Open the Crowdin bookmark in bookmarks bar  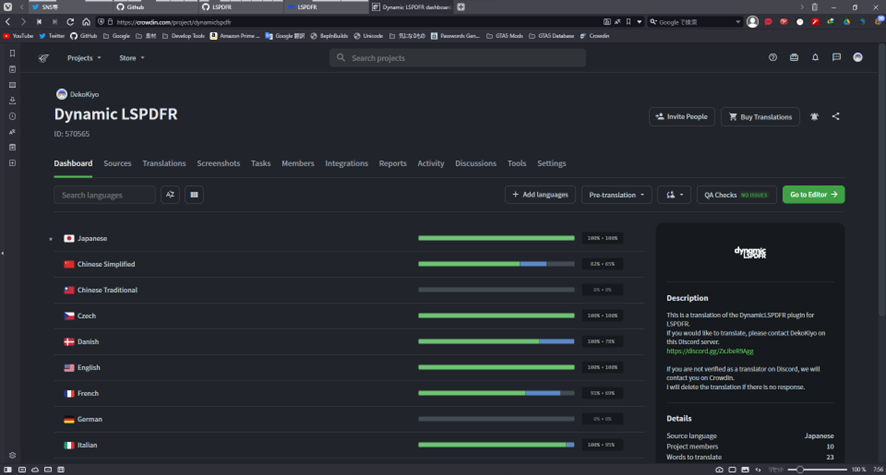coord(594,36)
